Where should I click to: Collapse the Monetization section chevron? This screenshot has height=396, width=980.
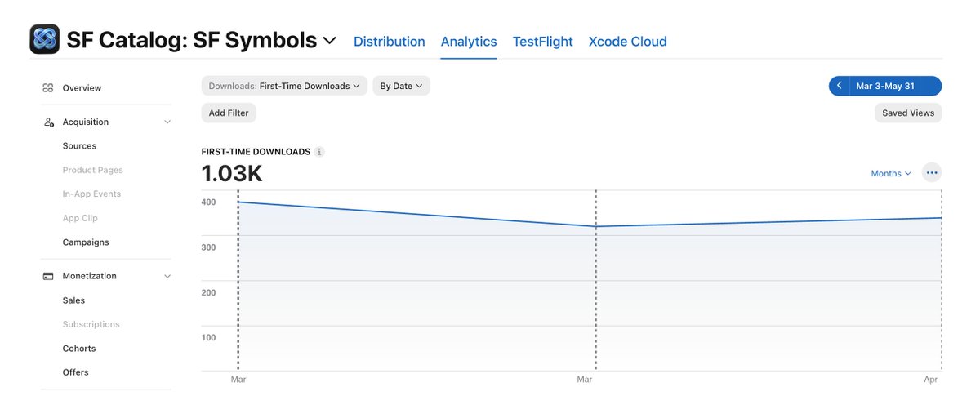point(167,277)
